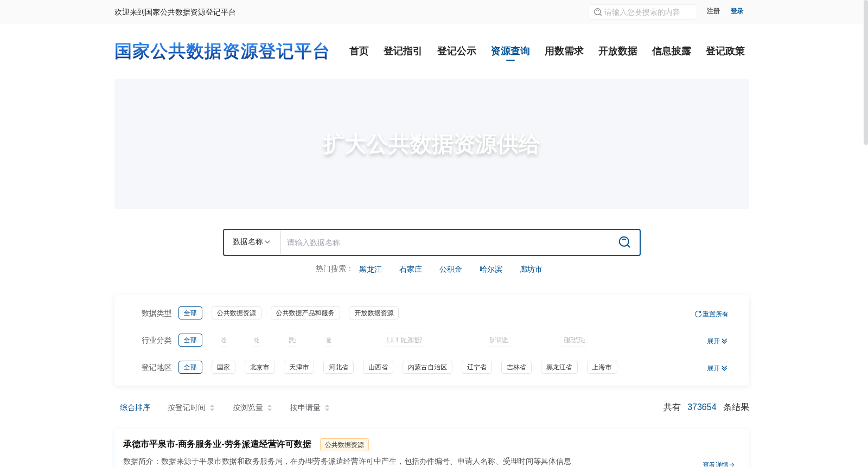Screen dimensions: 868x467
Task: Choose hot search term 廊坊市
Action: click(x=531, y=269)
